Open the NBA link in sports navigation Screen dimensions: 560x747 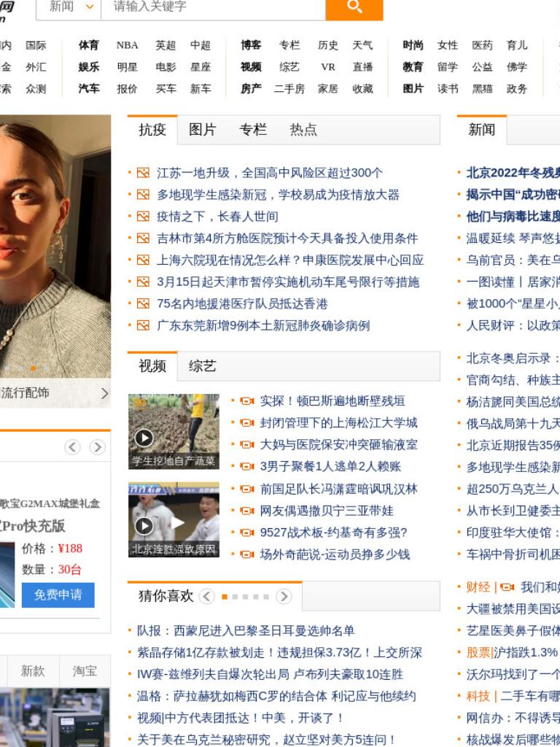127,45
